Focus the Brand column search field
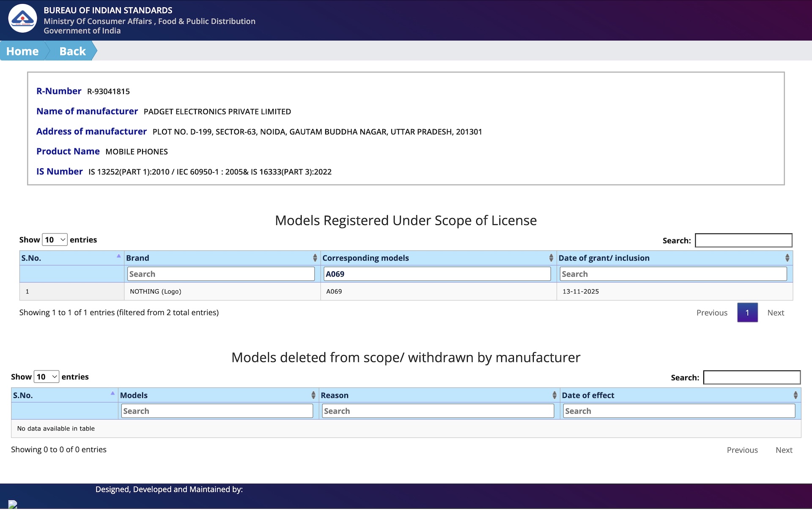The height and width of the screenshot is (510, 812). (x=221, y=274)
